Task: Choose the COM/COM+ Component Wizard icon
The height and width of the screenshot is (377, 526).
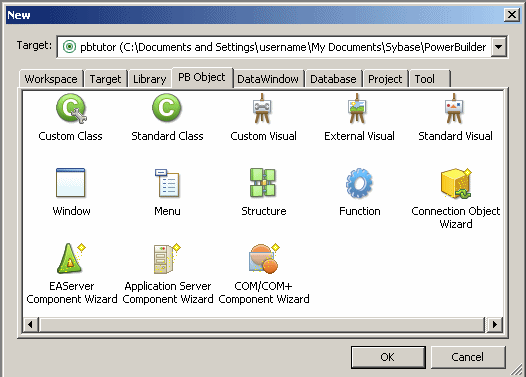Action: (264, 258)
